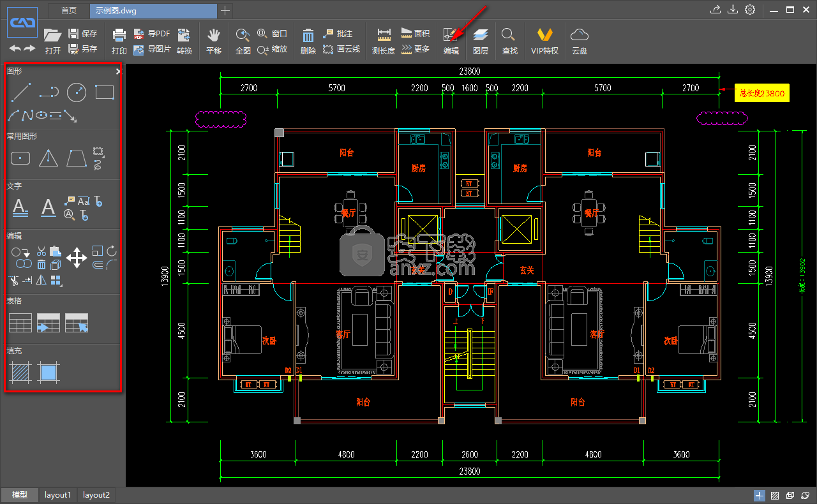Export drawing with 导图片
This screenshot has width=817, height=504.
click(x=151, y=48)
